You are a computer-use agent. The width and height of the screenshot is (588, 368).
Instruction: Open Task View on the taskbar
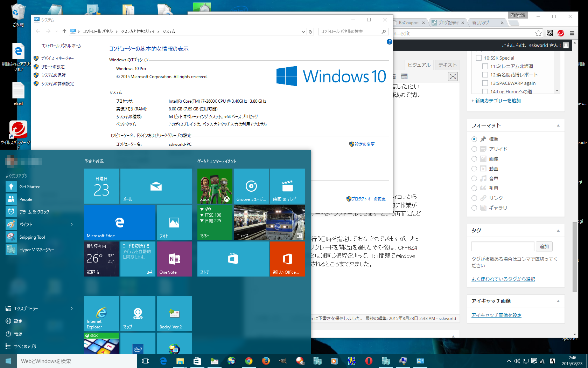(x=146, y=361)
